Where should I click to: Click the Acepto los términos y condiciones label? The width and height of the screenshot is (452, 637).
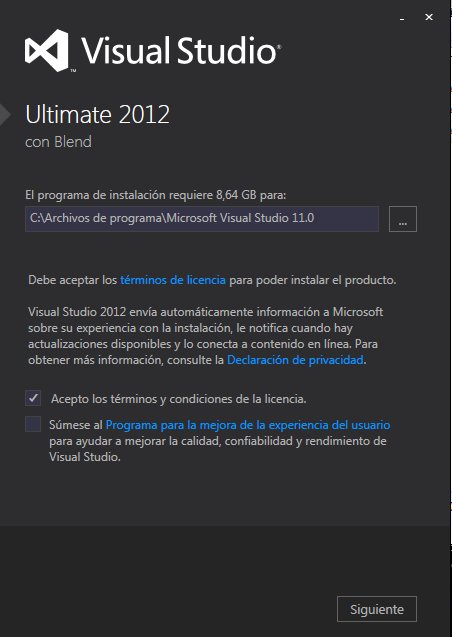coord(179,399)
